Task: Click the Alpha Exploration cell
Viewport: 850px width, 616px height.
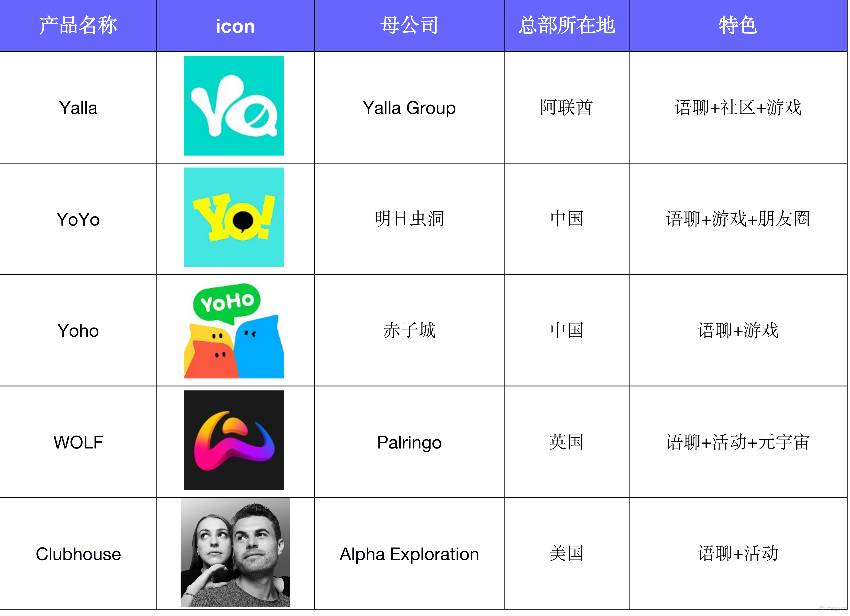Action: pos(409,554)
